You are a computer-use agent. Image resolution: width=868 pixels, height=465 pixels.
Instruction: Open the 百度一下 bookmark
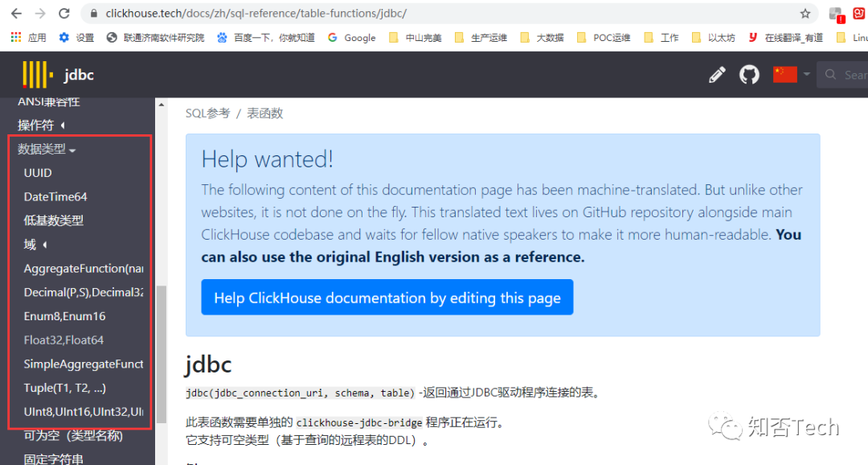(x=266, y=37)
